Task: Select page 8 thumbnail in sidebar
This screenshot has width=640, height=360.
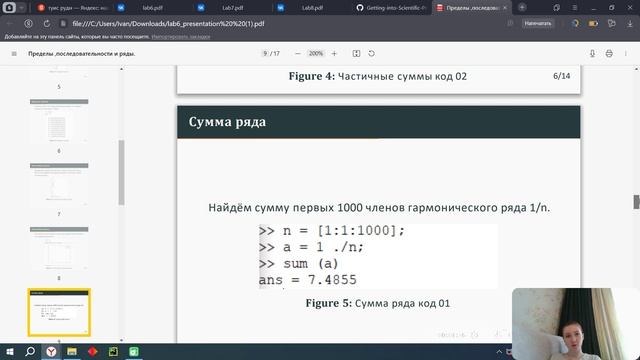Action: [59, 248]
